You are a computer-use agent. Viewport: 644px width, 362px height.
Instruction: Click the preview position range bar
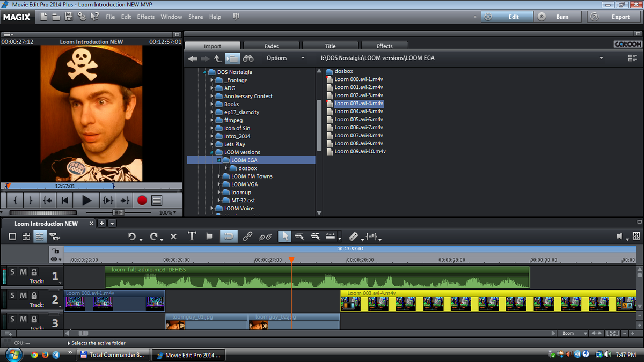click(x=60, y=186)
